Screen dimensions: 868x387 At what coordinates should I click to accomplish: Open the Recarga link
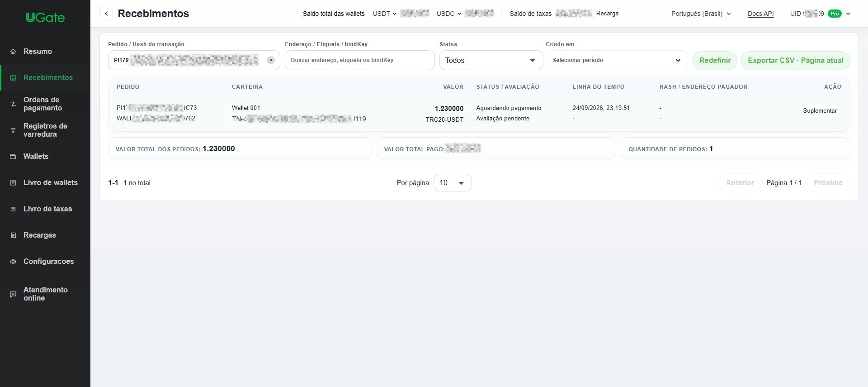tap(607, 14)
